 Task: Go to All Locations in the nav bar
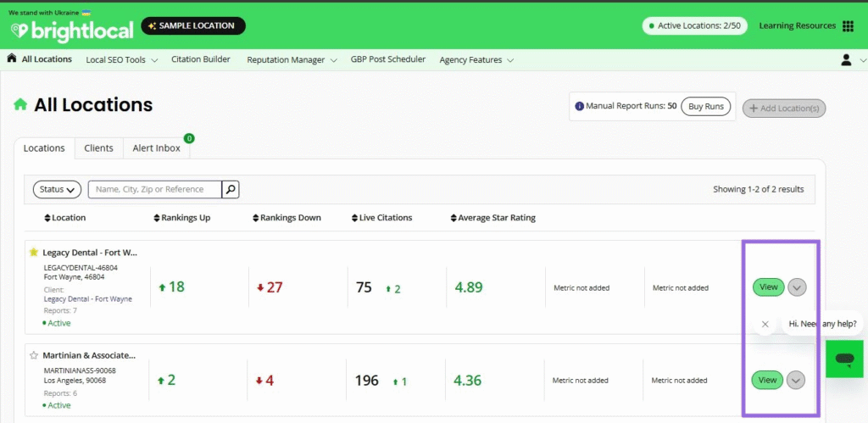tap(47, 59)
